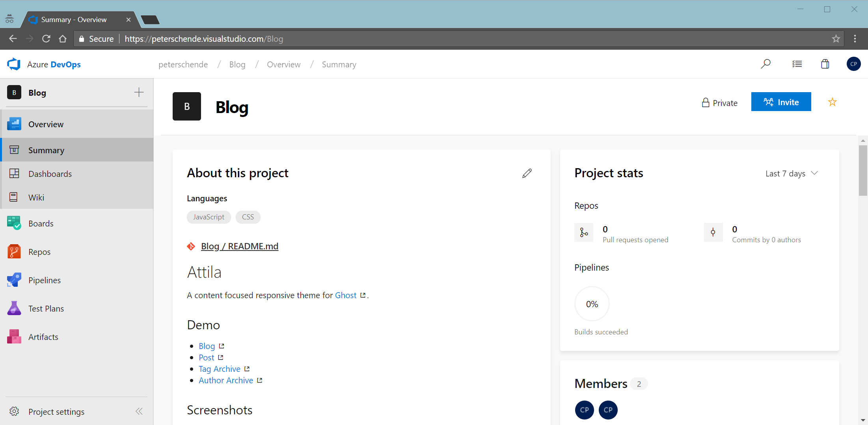Click the Private visibility label
The image size is (868, 425).
click(719, 103)
